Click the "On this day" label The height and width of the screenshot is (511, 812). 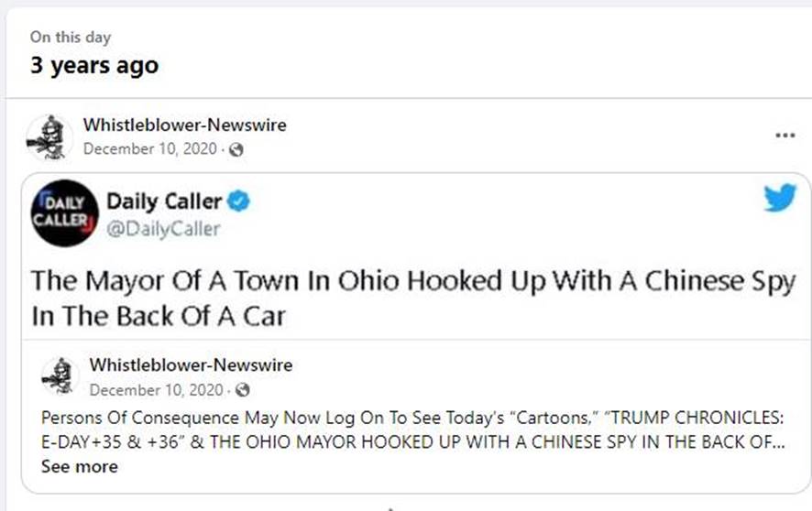click(71, 37)
